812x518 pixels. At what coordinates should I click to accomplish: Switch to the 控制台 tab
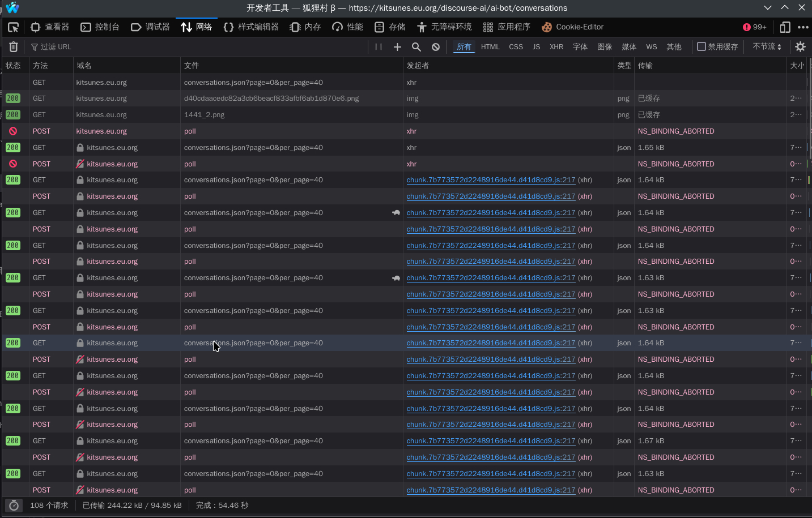point(100,27)
